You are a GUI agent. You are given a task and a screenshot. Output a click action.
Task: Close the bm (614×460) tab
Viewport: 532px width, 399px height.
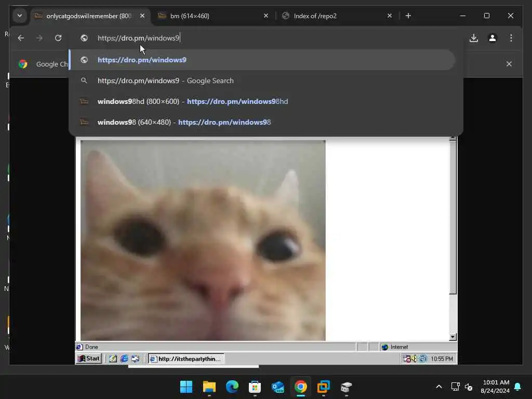point(266,16)
